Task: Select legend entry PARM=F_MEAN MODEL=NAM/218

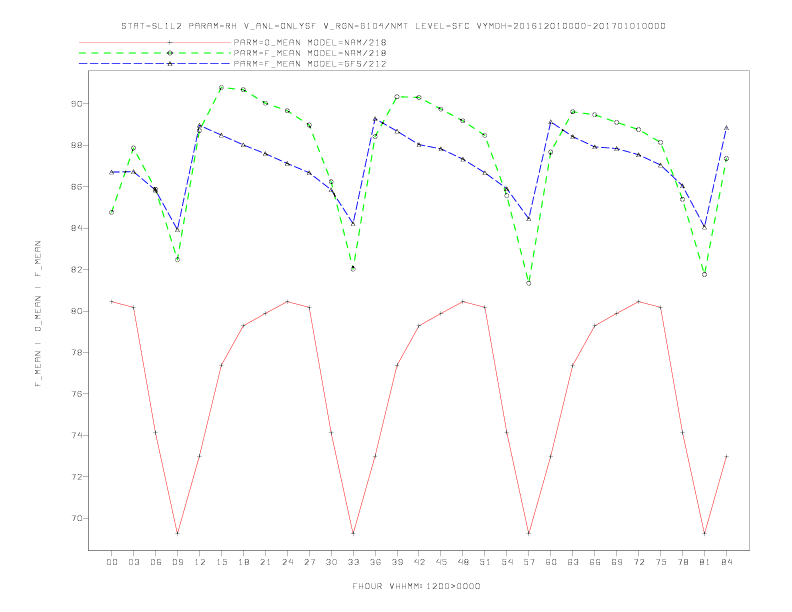Action: point(310,53)
